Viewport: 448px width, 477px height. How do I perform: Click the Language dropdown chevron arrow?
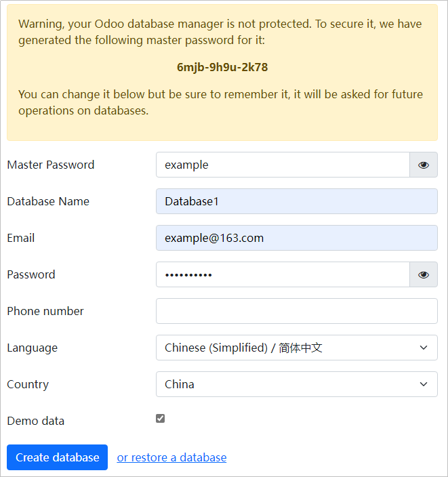point(424,348)
